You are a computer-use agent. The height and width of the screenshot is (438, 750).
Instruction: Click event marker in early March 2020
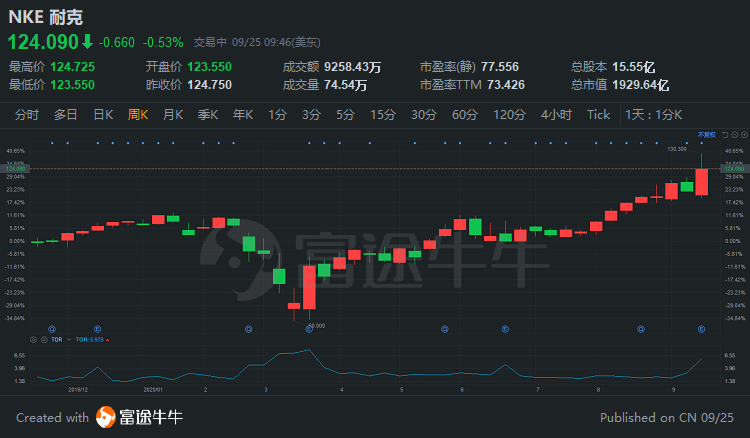tap(248, 329)
